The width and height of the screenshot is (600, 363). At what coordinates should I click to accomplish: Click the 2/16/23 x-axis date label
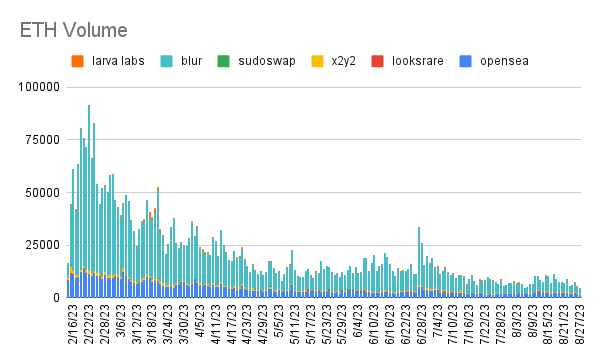tap(72, 324)
